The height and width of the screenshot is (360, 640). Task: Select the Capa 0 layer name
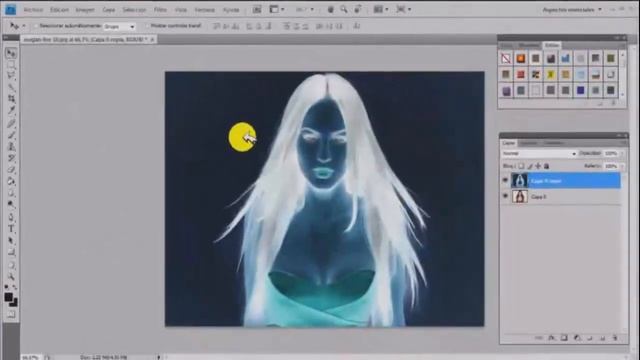pyautogui.click(x=538, y=197)
